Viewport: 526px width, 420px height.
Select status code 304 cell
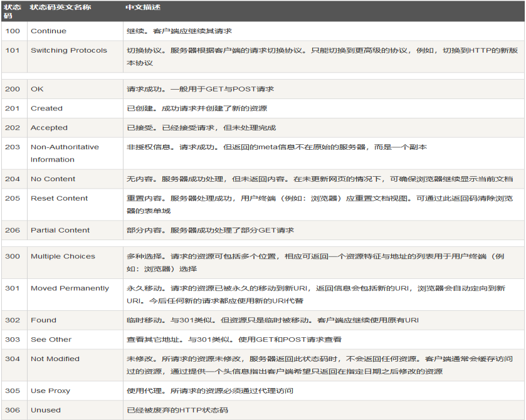coord(14,365)
